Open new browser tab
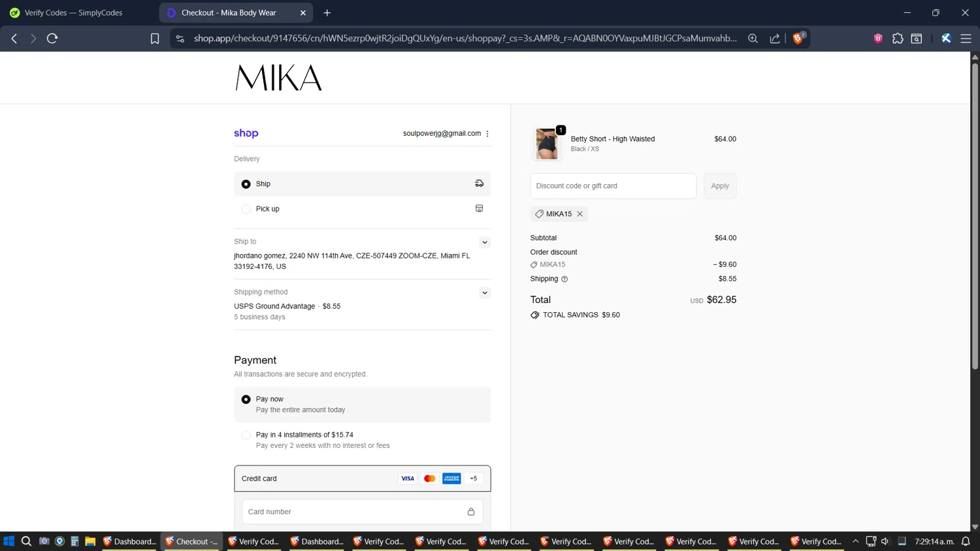This screenshot has height=551, width=980. click(327, 12)
